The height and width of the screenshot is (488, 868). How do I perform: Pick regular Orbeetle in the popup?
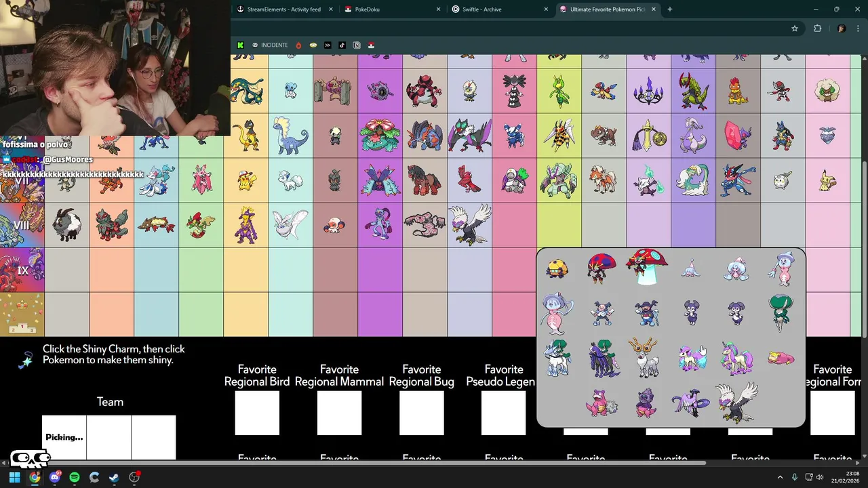point(601,268)
